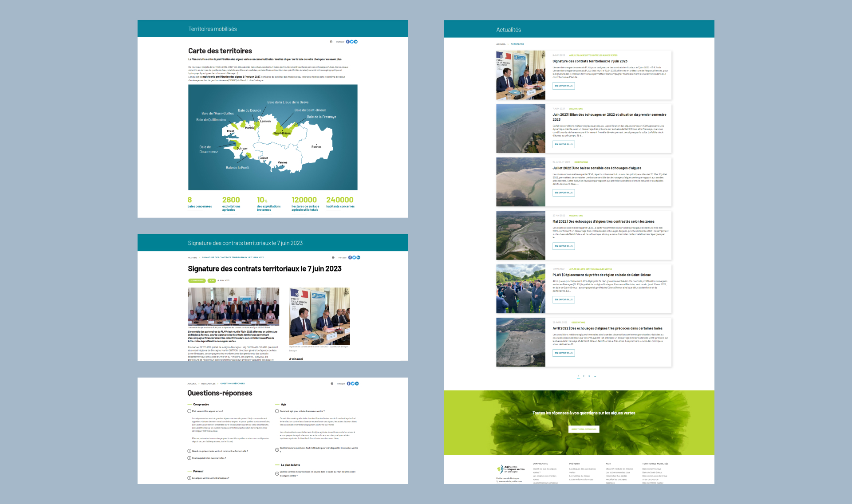Click the QUESTIONS-RÉPONSES button on green banner

(x=584, y=429)
